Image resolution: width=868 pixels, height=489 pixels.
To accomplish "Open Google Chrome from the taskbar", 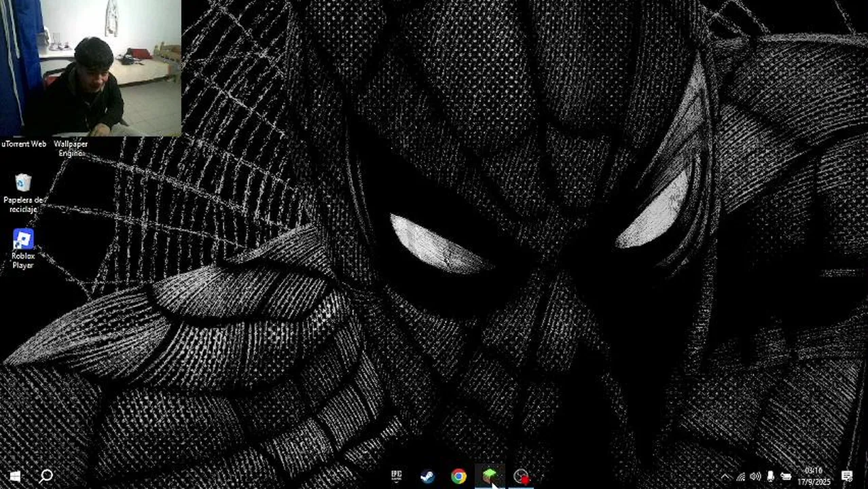I will [458, 477].
